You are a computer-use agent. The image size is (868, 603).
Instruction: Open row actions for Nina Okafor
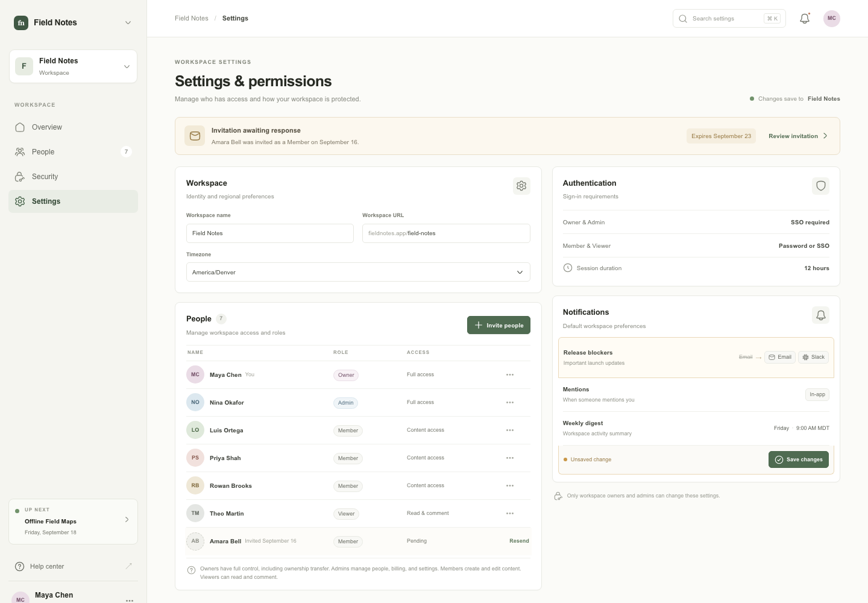tap(510, 403)
